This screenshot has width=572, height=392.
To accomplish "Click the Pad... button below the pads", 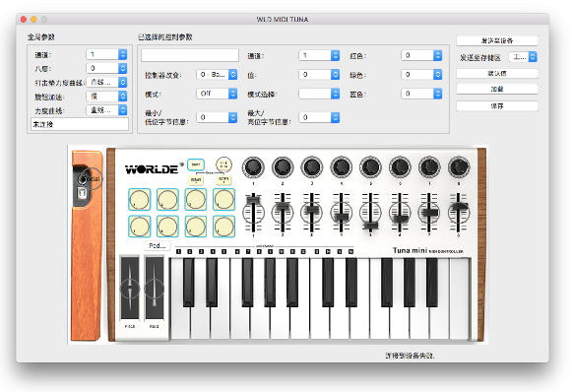I will [158, 245].
